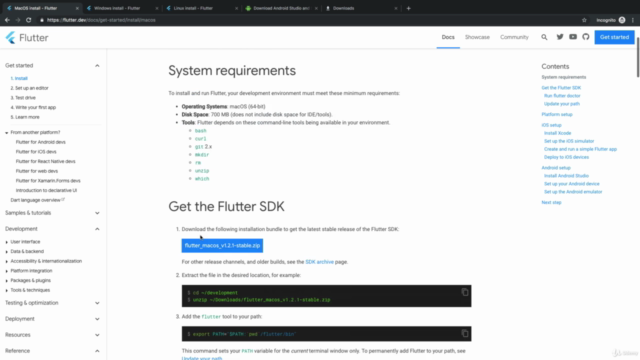Image resolution: width=640 pixels, height=360 pixels.
Task: Expand the User interface item
Action: tap(7, 242)
